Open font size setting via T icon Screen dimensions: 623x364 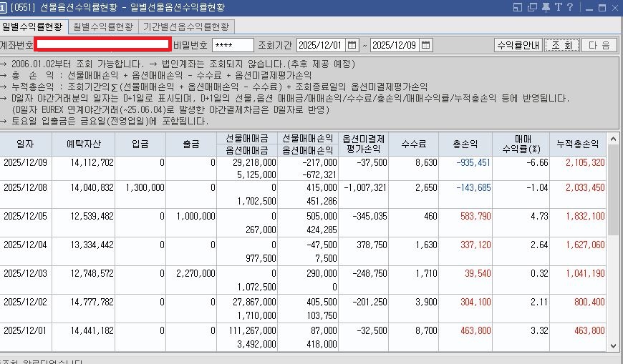(559, 7)
